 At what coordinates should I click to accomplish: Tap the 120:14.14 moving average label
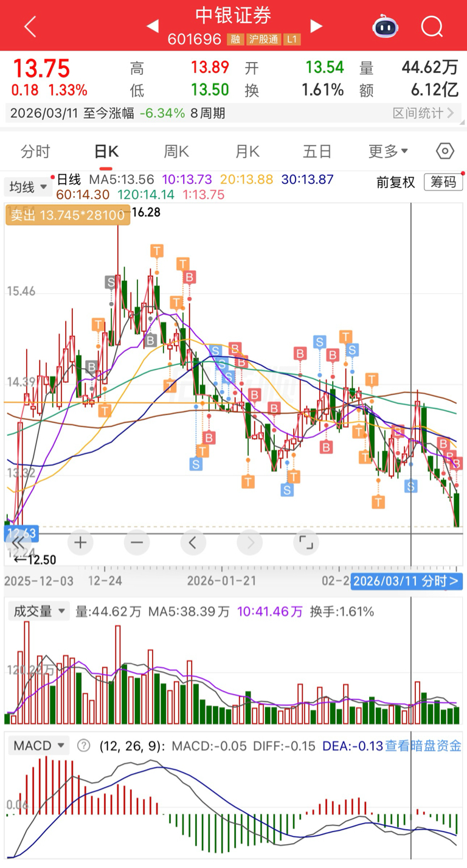(x=145, y=195)
